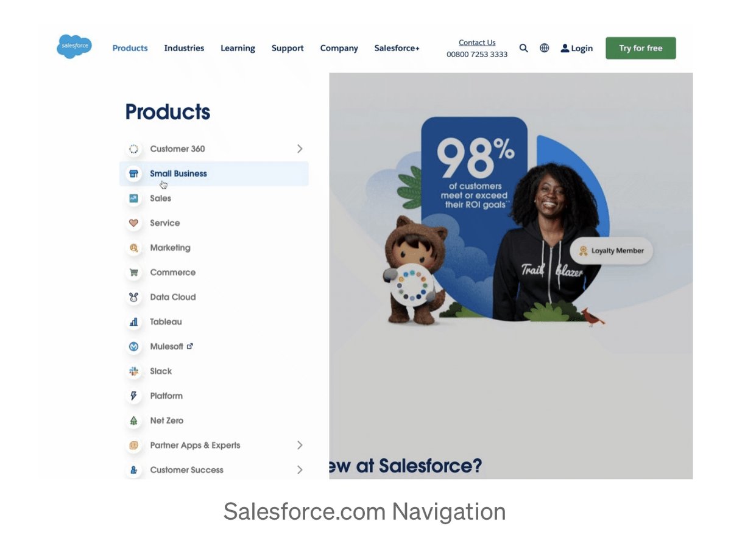
Task: Click the Mulesoft logo icon
Action: click(133, 346)
